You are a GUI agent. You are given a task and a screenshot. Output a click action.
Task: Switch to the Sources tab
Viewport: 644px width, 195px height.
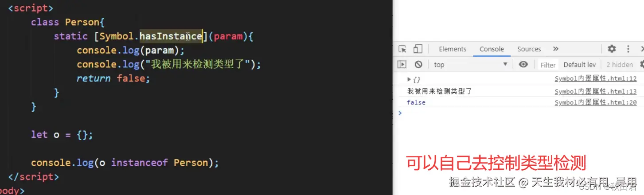[x=529, y=49]
